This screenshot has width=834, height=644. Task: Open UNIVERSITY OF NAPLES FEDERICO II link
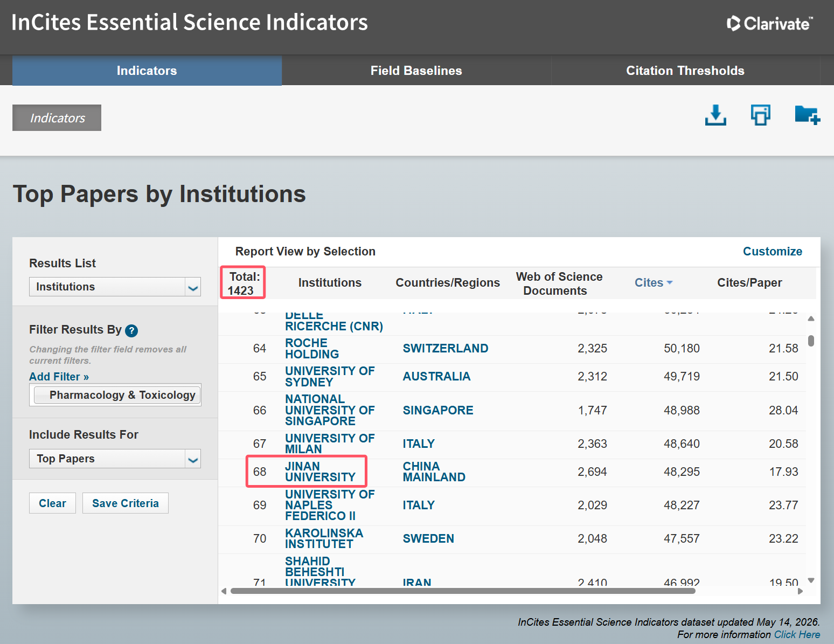tap(330, 505)
